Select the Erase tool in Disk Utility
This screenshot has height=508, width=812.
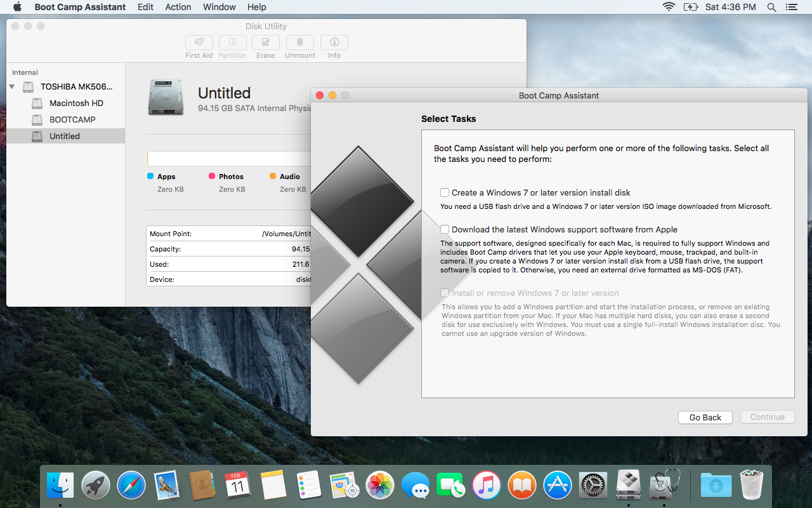pyautogui.click(x=265, y=42)
